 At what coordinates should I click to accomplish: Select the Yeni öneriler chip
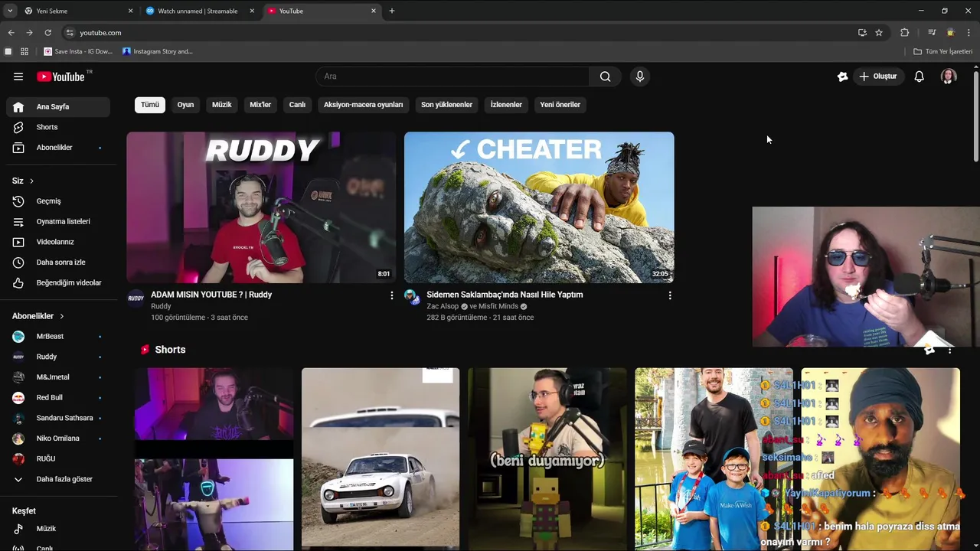(560, 105)
